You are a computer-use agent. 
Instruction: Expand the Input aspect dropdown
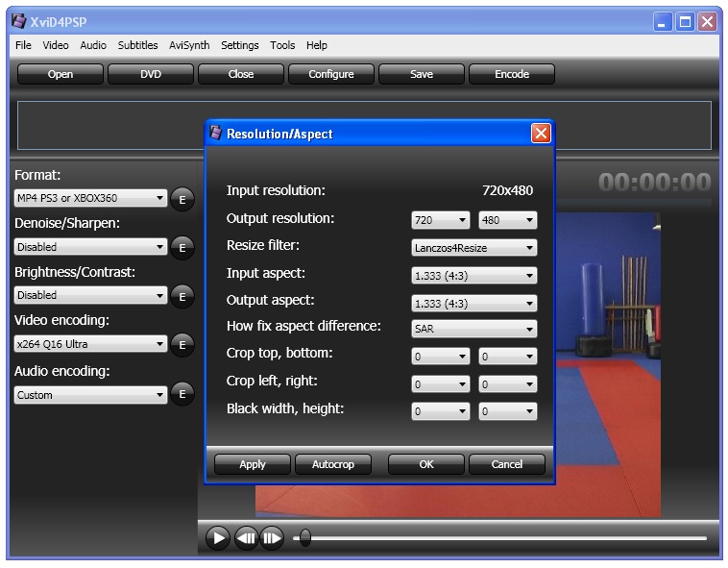474,276
